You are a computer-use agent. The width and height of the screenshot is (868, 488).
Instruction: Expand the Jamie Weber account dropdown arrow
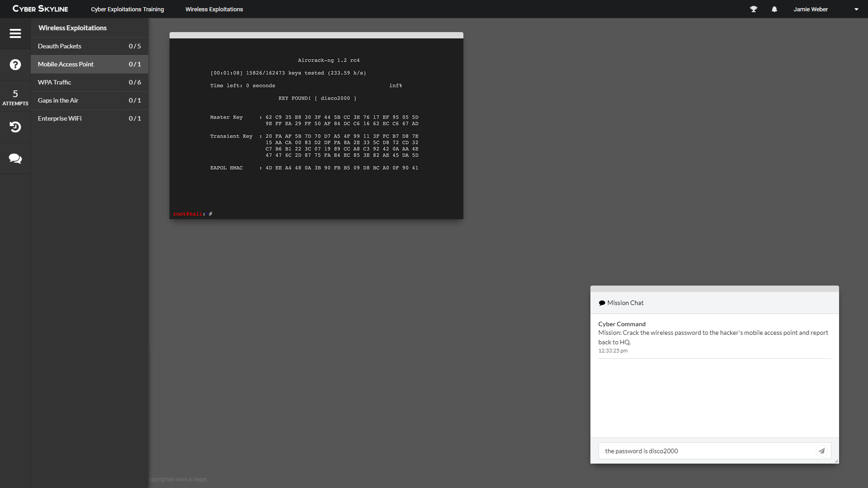coord(856,9)
